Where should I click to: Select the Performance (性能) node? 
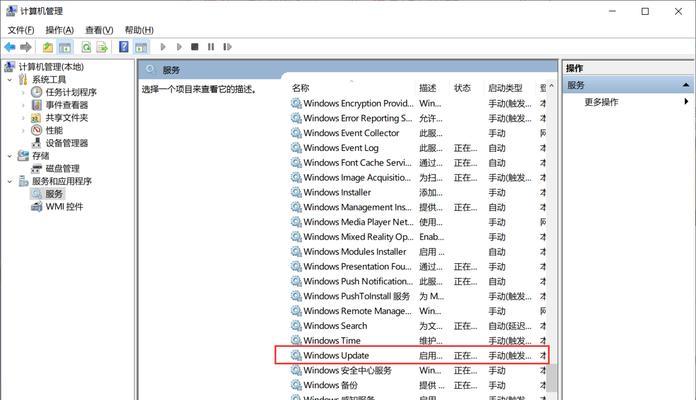[x=54, y=130]
